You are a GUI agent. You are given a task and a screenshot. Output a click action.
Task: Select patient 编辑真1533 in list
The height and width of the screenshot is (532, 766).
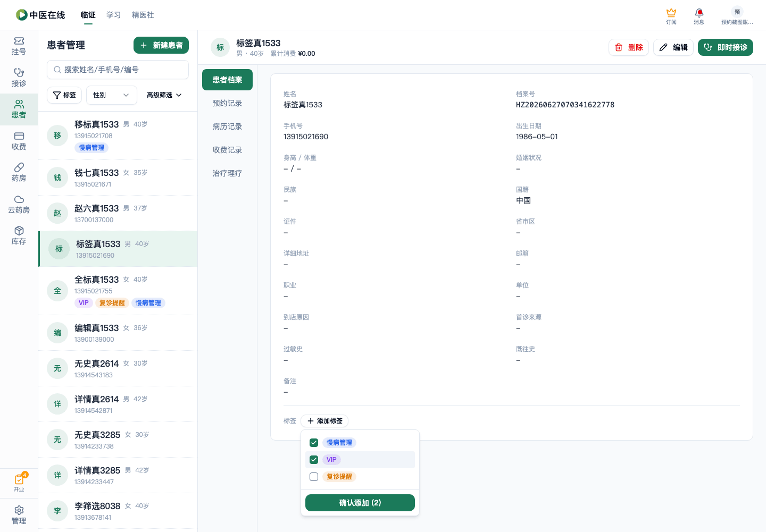[x=118, y=333]
